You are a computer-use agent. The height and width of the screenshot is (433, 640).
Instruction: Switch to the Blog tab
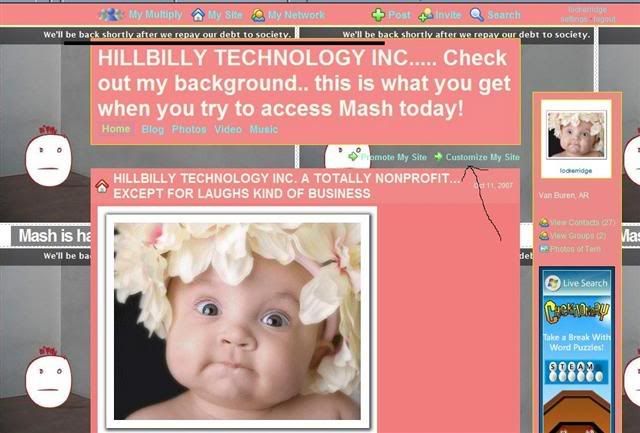coord(153,129)
